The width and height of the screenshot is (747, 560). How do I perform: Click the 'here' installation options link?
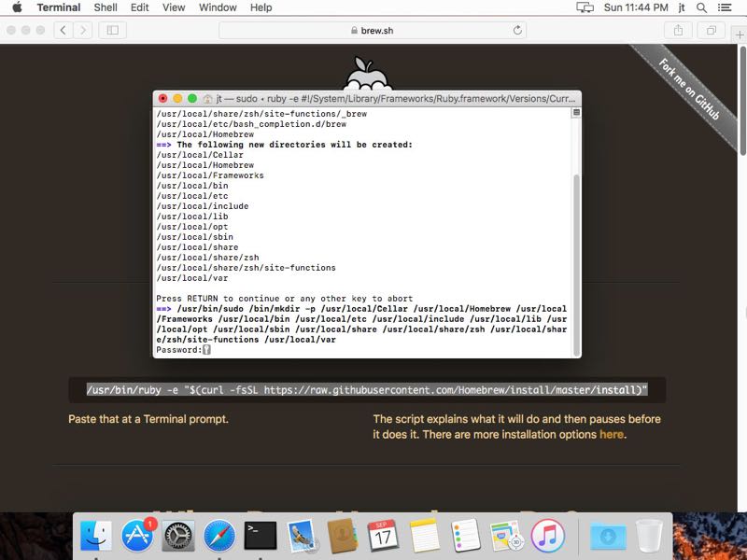pos(612,434)
